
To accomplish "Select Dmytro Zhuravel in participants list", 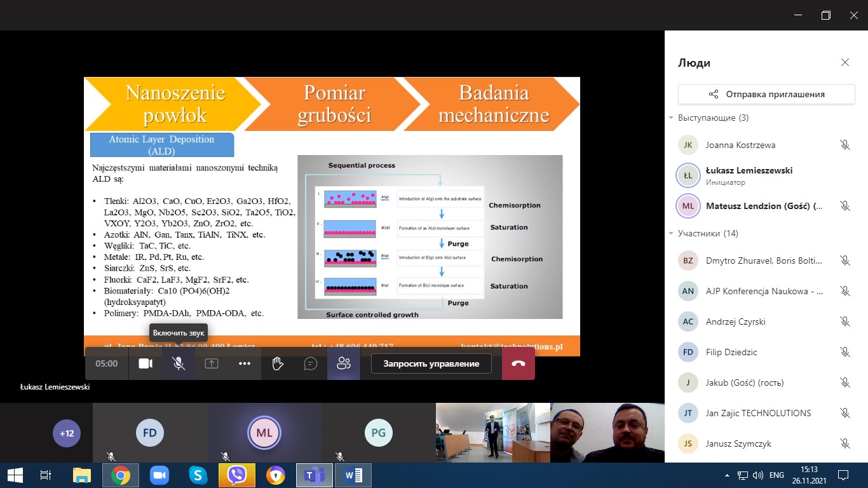I will 766,261.
